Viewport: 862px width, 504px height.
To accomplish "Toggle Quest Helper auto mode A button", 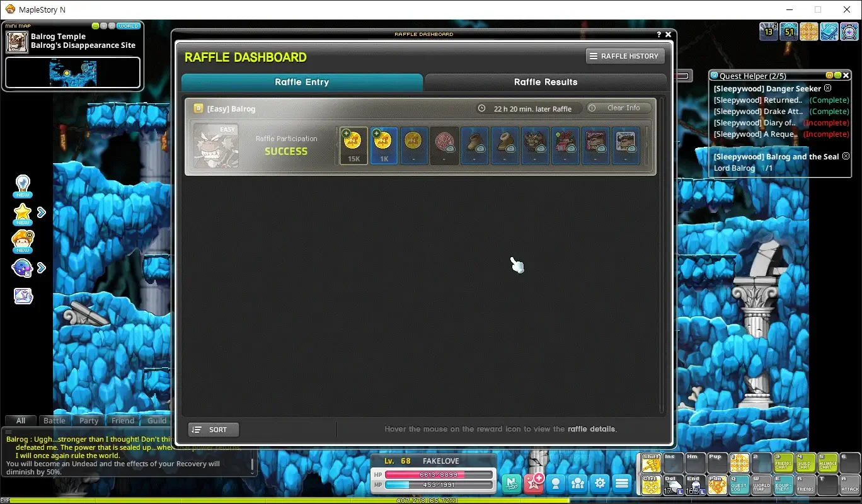I will coord(830,76).
